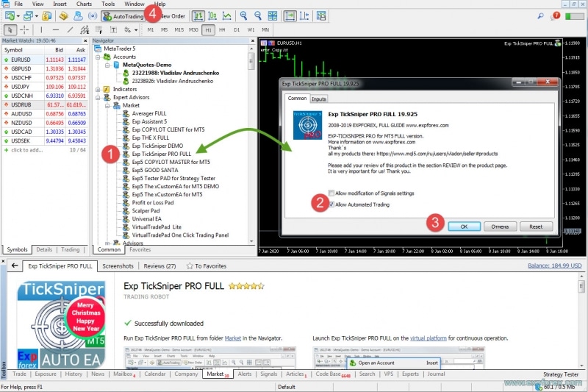Zoom in on the chart
This screenshot has height=392, width=588.
[244, 16]
